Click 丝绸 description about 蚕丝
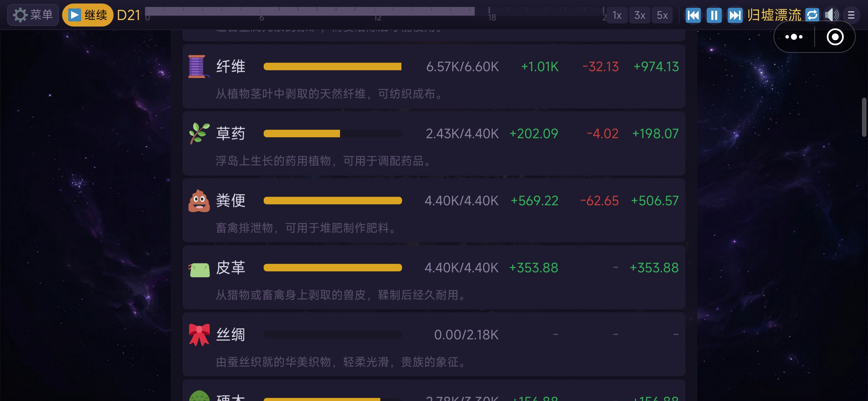Image resolution: width=868 pixels, height=401 pixels. [x=341, y=362]
